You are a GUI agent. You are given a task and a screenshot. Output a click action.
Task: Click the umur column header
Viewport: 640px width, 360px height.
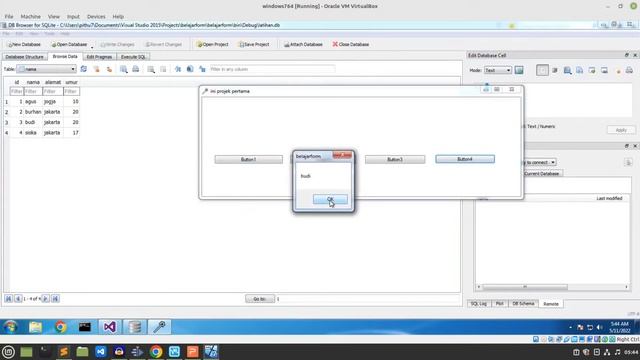(71, 82)
